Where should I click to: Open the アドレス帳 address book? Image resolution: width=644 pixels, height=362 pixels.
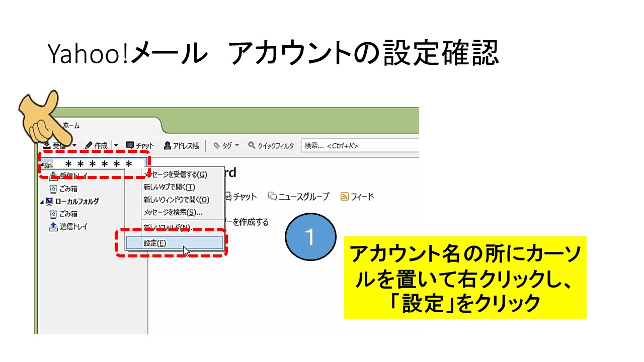(x=182, y=146)
